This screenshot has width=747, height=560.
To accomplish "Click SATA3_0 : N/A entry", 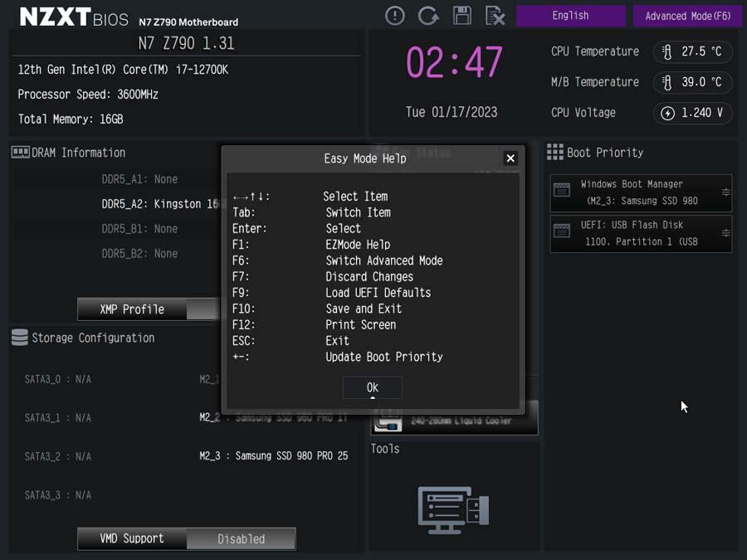I will [x=57, y=379].
